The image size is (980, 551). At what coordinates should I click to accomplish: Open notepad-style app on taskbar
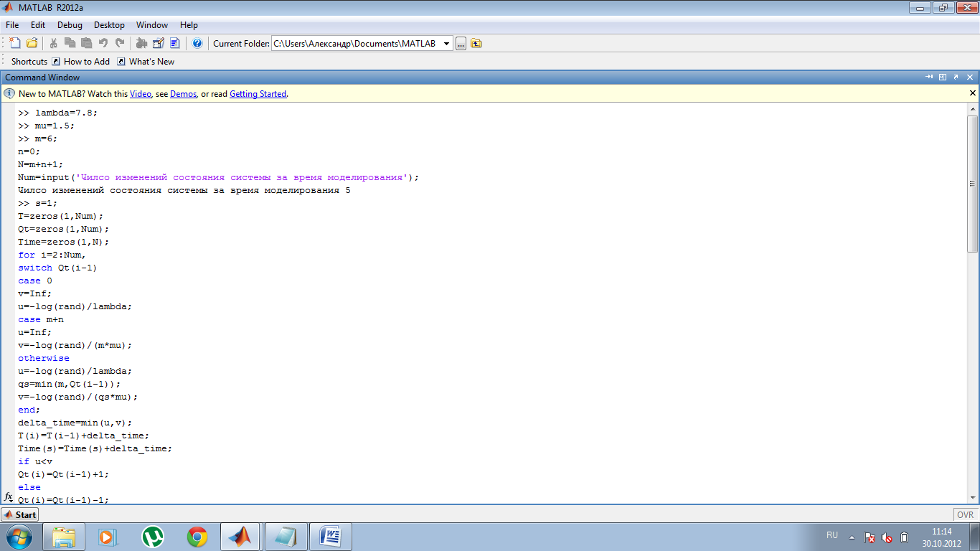[x=286, y=537]
